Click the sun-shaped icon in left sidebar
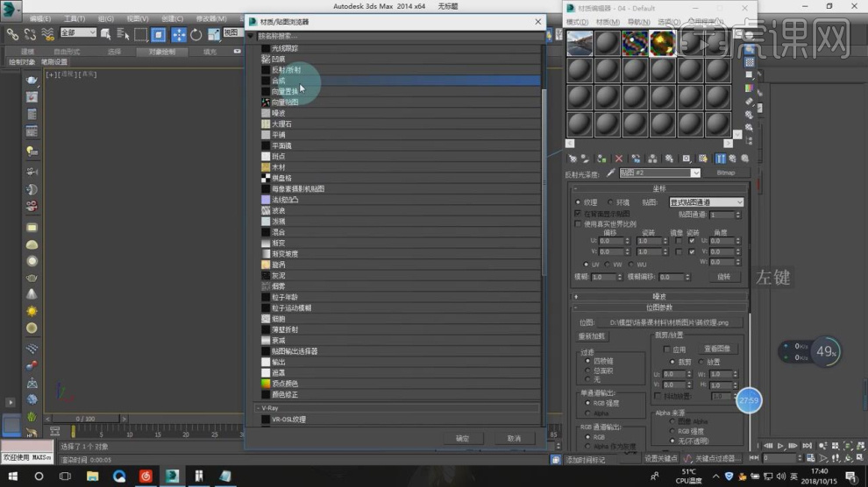Viewport: 868px width, 487px height. pyautogui.click(x=32, y=311)
